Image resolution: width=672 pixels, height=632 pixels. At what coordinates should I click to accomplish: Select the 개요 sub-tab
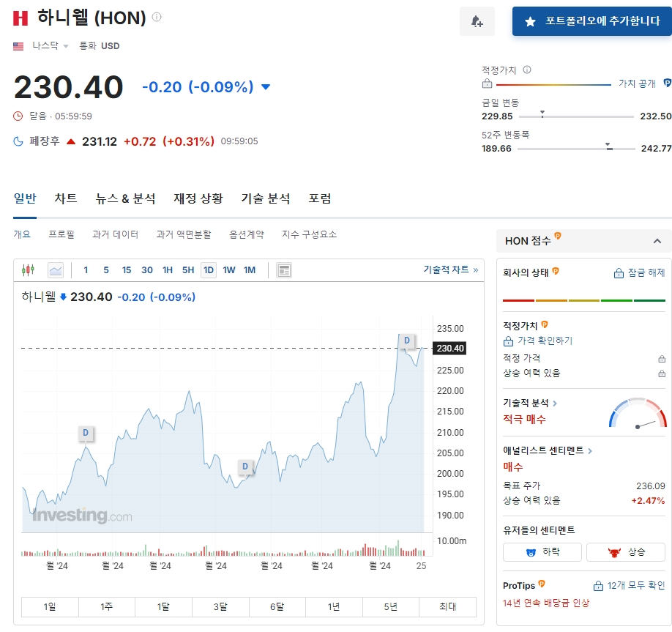point(22,234)
